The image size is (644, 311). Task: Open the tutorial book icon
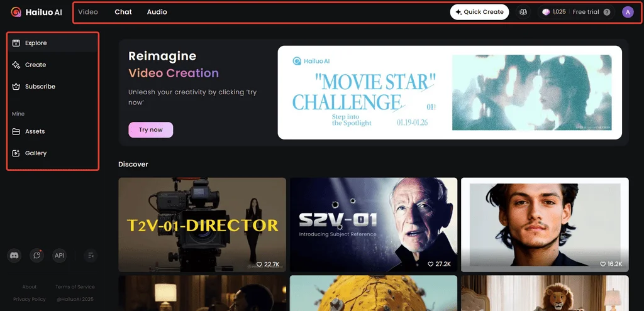pos(523,12)
